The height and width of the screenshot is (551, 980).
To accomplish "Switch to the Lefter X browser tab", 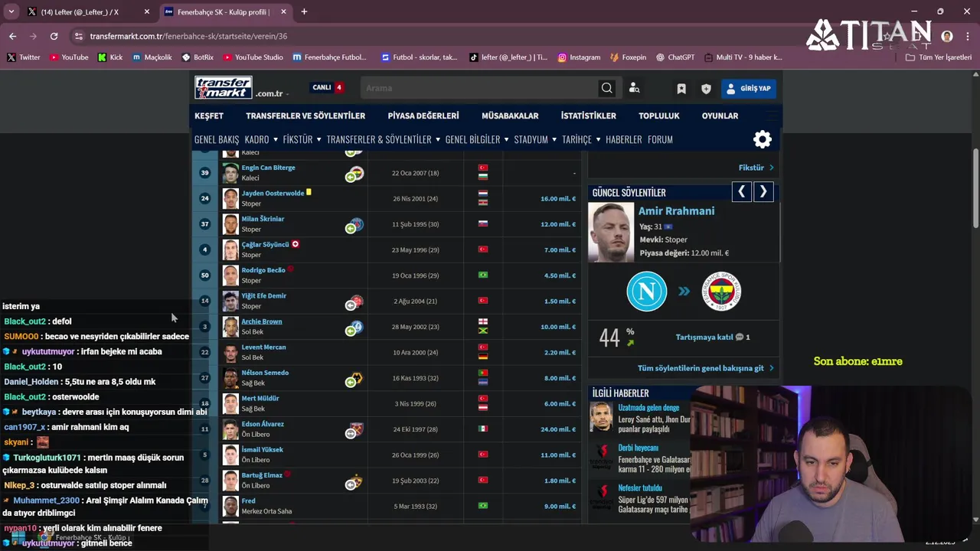I will point(80,11).
